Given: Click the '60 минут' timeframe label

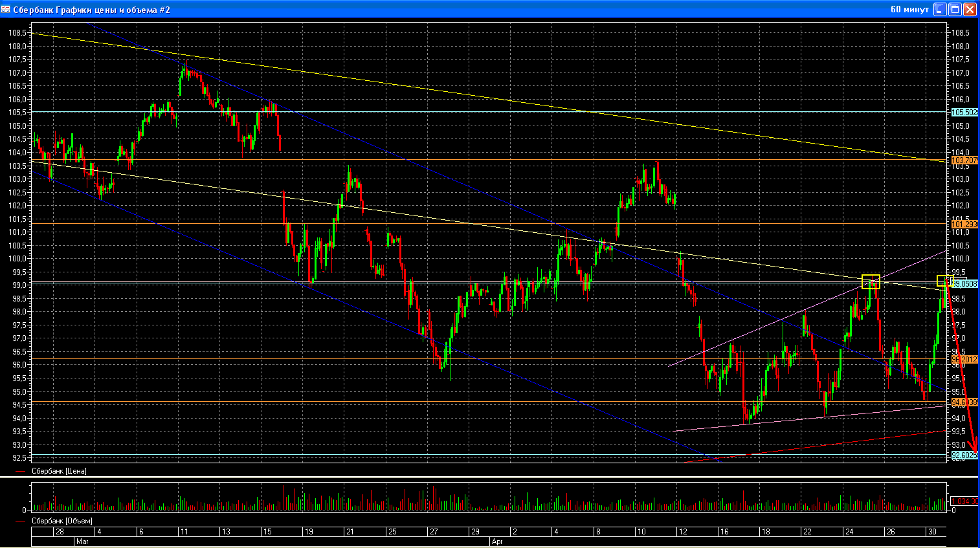Looking at the screenshot, I should 909,9.
